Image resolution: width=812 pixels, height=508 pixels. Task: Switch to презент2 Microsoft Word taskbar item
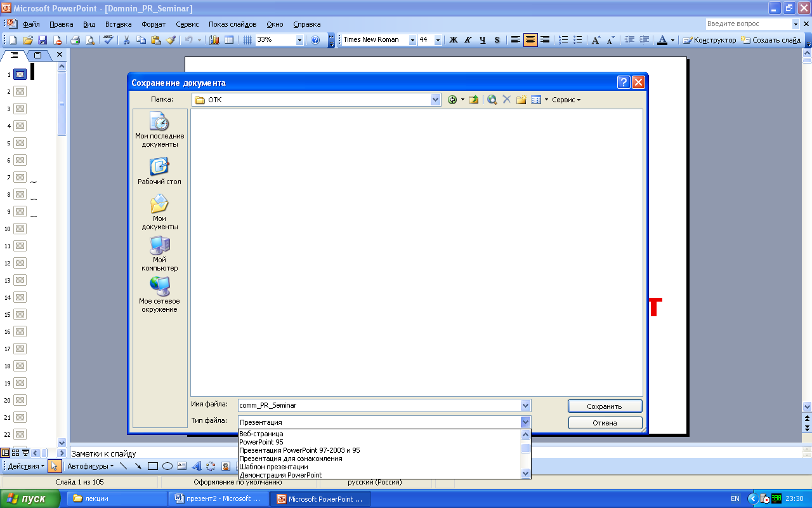click(x=219, y=498)
